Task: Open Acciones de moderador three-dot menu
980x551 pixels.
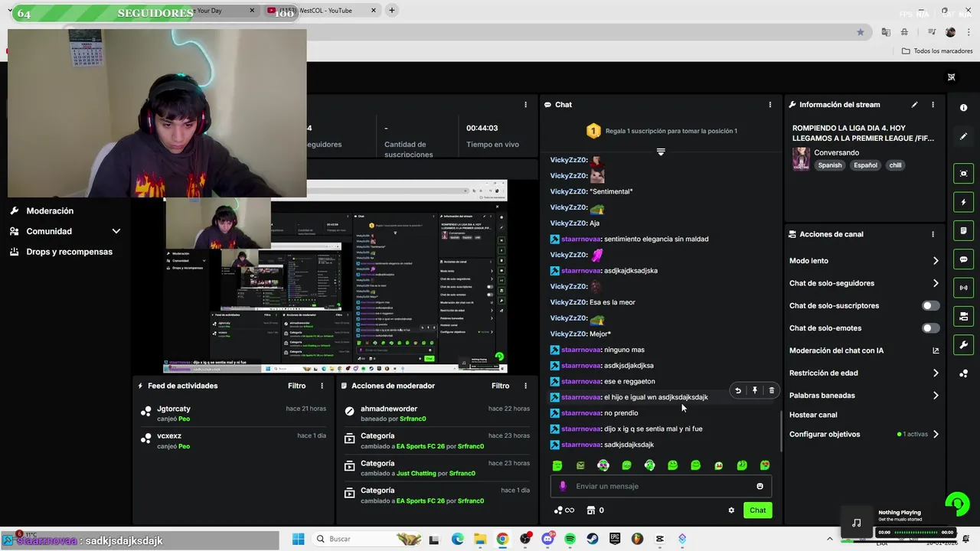Action: pos(525,386)
